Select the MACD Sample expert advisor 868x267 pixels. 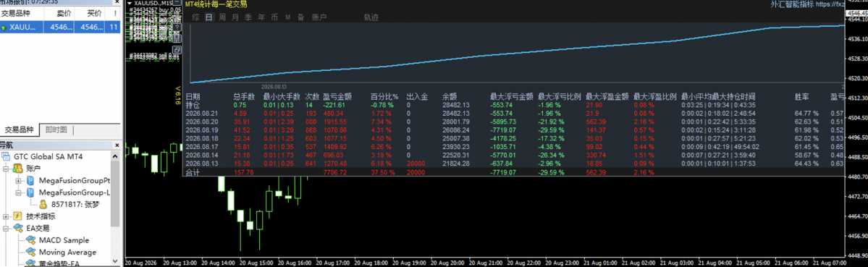(64, 240)
